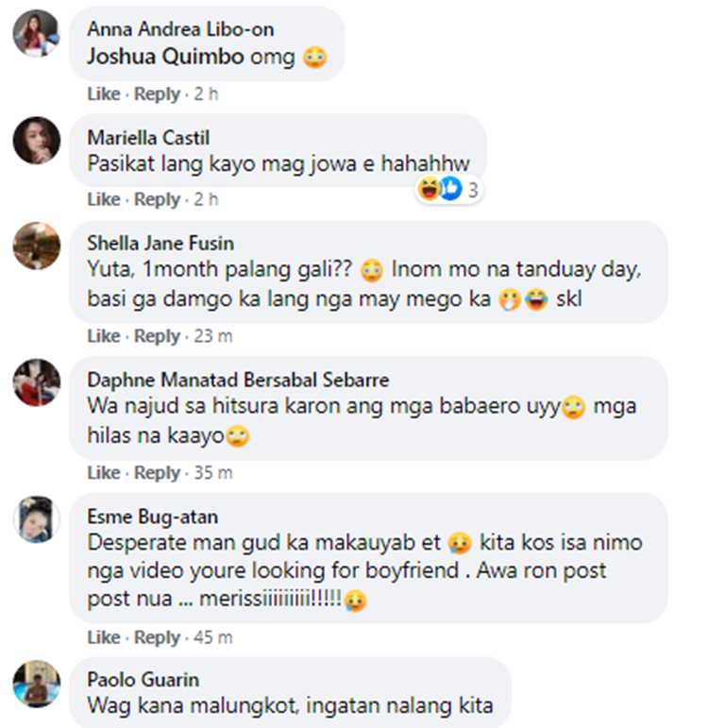This screenshot has height=728, width=708.
Task: Like Esme Bug-atan's comment
Action: [104, 638]
